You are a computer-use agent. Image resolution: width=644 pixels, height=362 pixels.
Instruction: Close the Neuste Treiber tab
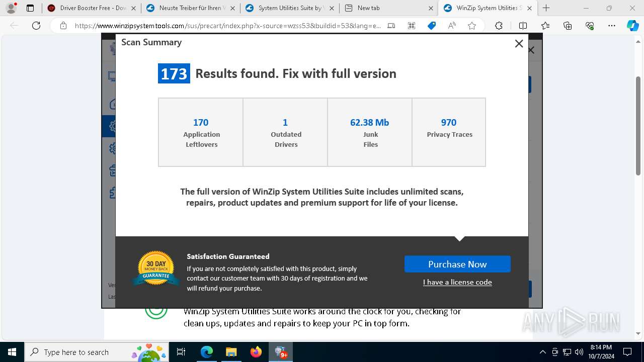(232, 8)
